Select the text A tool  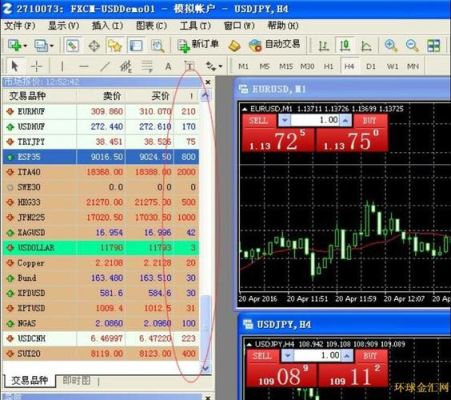tap(168, 66)
